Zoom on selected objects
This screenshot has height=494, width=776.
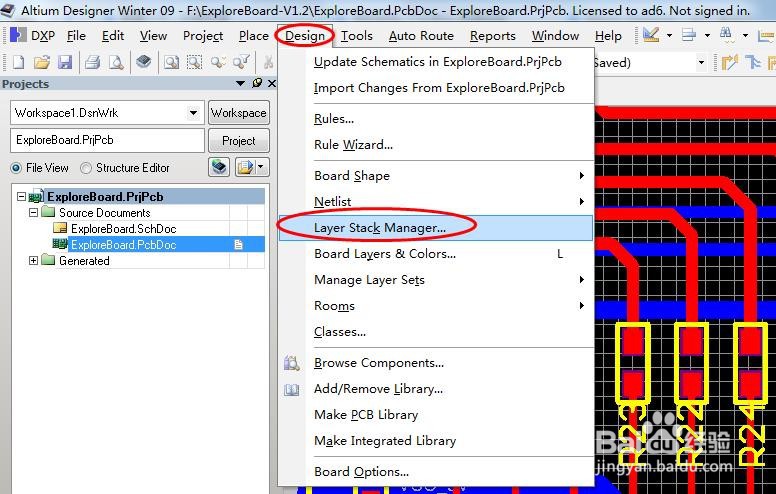218,62
